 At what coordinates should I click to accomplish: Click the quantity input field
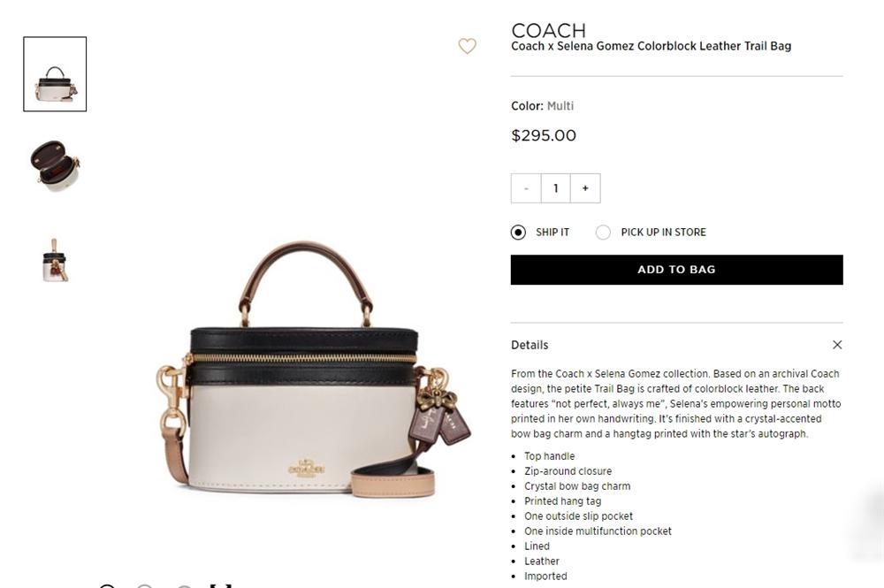click(555, 188)
